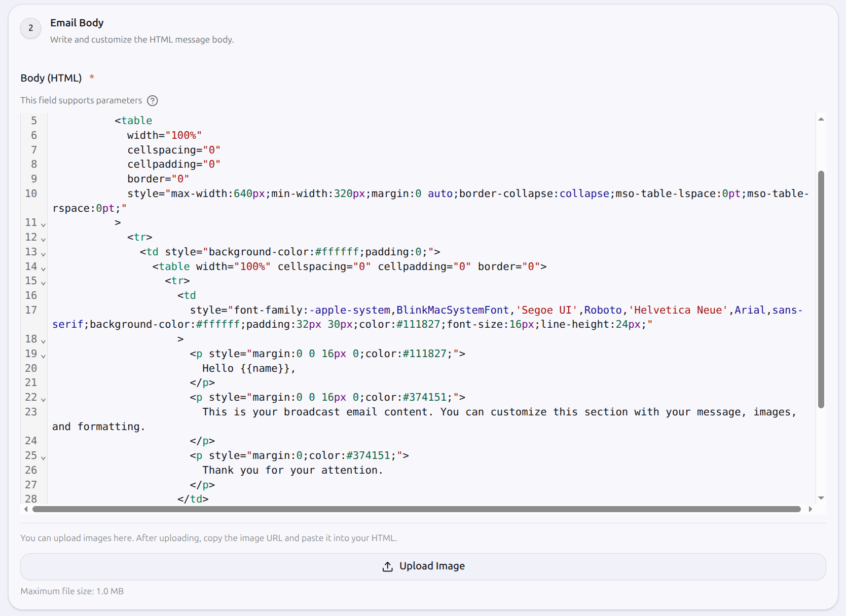Collapse code fold at line 18

point(44,341)
